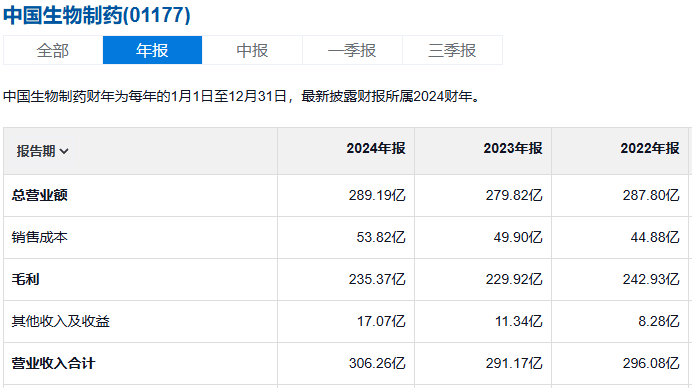The image size is (692, 388).
Task: Click the 中国生物制药(01177) title
Action: click(97, 15)
